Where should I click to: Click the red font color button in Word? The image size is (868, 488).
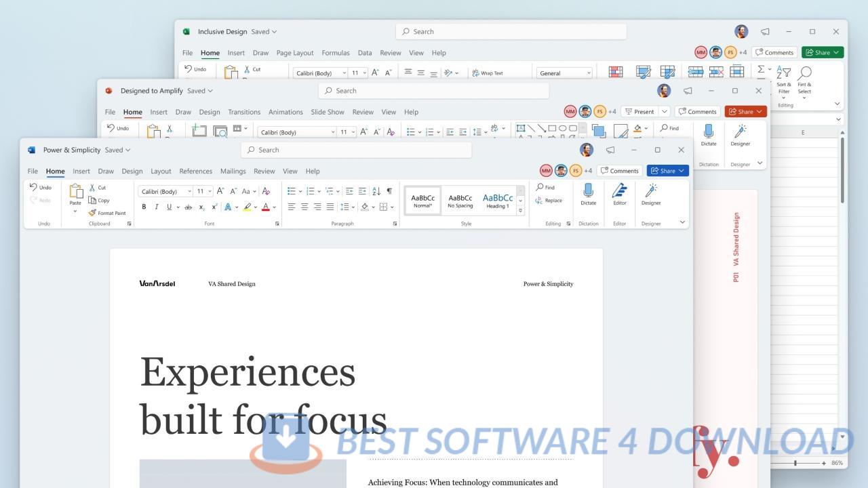266,207
